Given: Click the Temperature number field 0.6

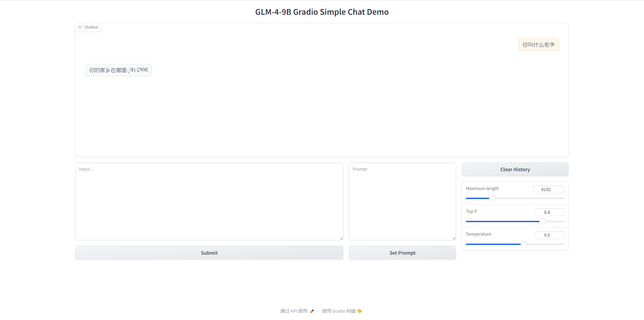Looking at the screenshot, I should click(549, 235).
